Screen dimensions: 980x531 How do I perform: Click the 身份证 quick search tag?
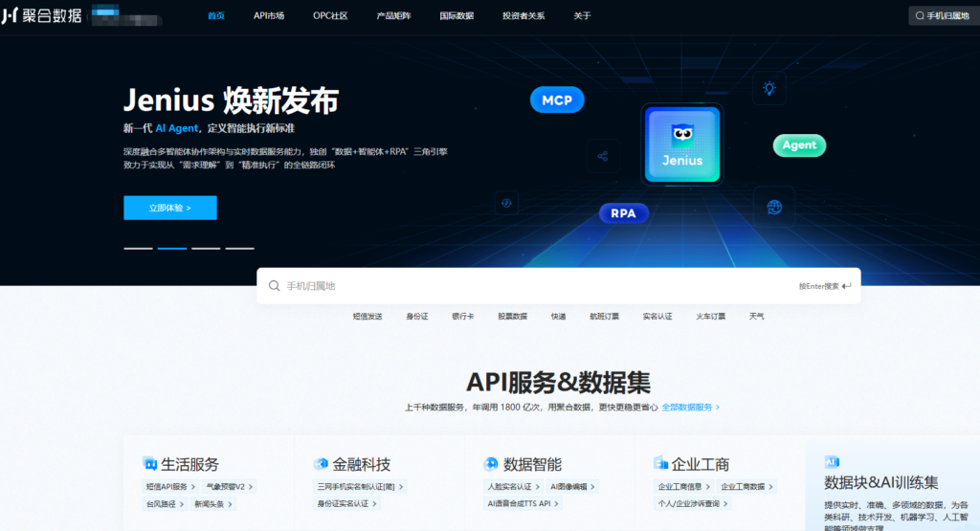point(417,317)
